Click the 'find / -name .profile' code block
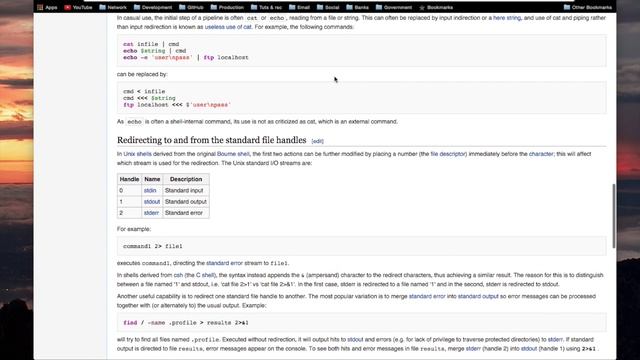This screenshot has height=360, width=640. [361, 322]
